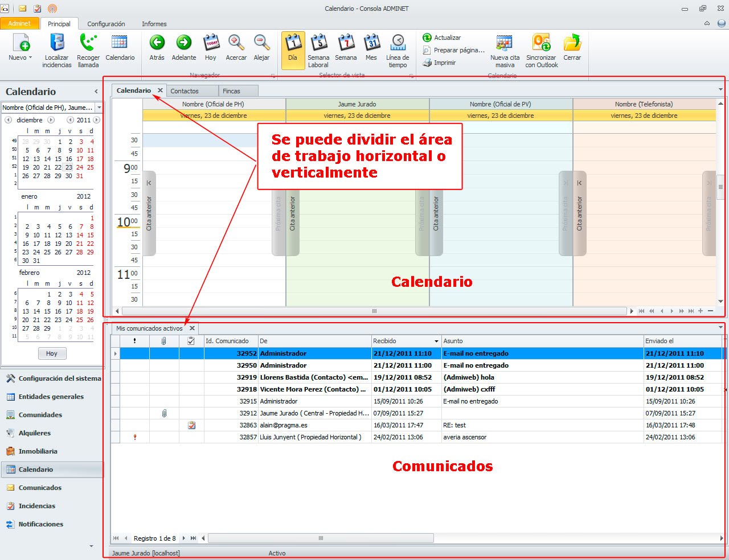Open the Configuración ribbon tab
Viewport: 729px width, 560px height.
106,24
